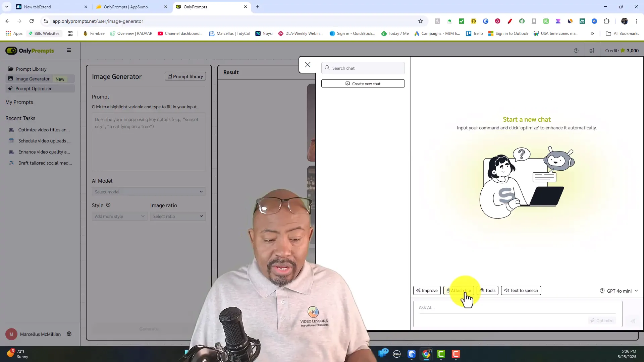Screen dimensions: 644x362
Task: Click the Create new chat button
Action: (363, 83)
